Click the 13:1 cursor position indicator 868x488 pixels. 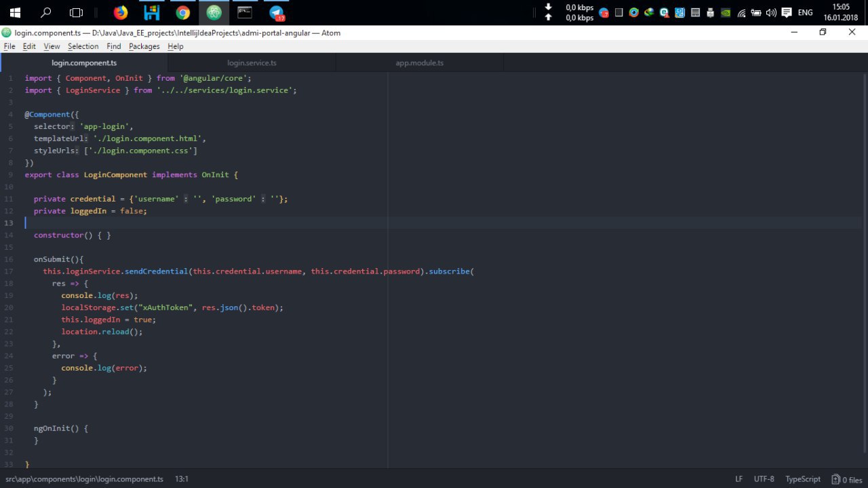coord(182,479)
